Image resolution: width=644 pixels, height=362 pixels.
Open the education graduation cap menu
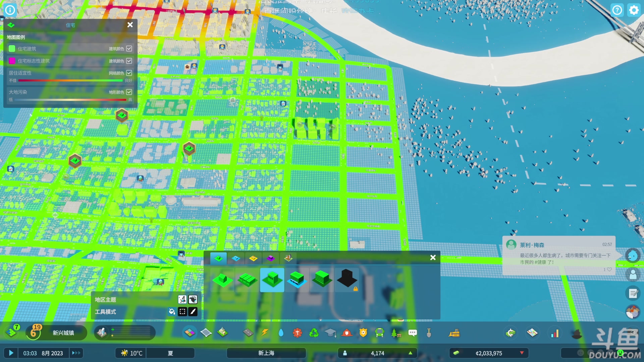[330, 333]
